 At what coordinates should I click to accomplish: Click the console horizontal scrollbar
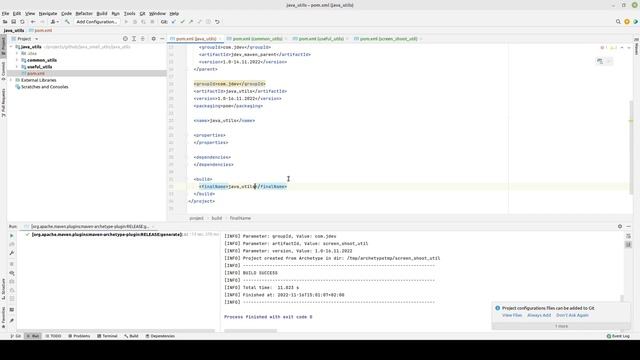250,331
